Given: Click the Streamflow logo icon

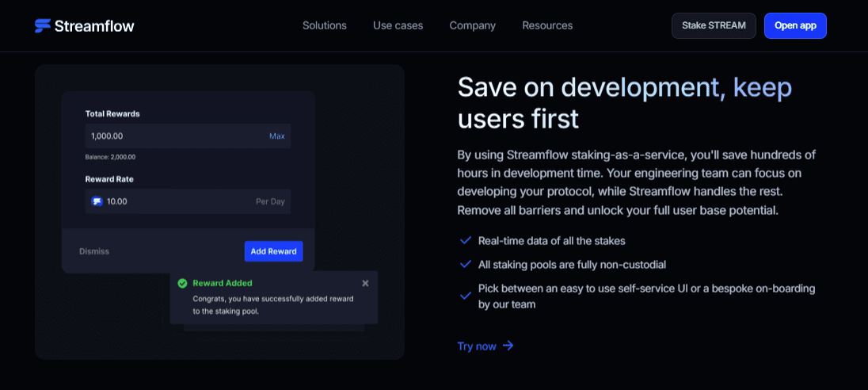Looking at the screenshot, I should [x=43, y=25].
